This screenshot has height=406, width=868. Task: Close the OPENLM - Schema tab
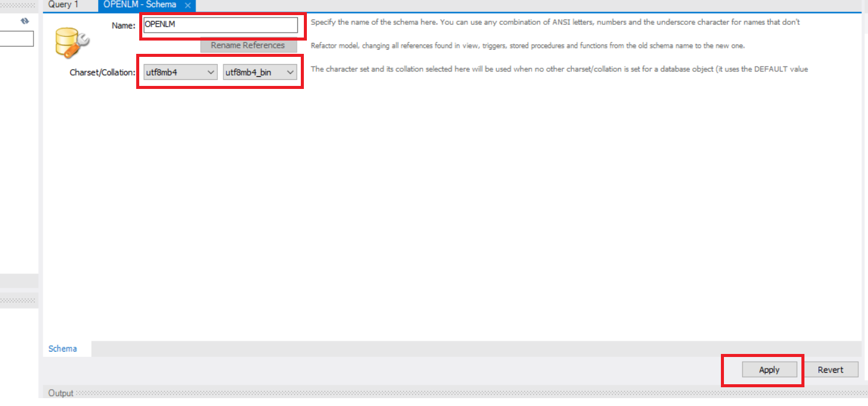click(188, 5)
